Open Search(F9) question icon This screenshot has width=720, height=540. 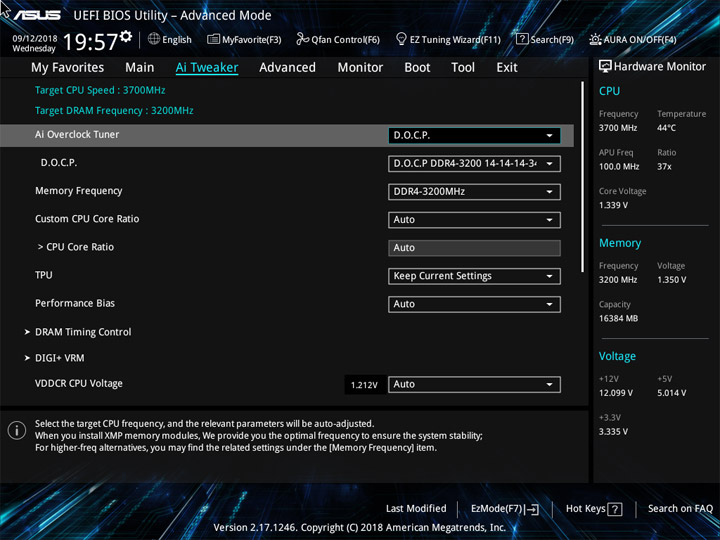coord(522,39)
